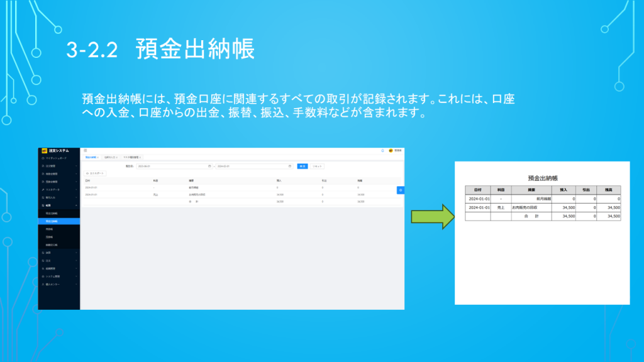Image resolution: width=644 pixels, height=362 pixels.
Task: Open the blue floating settings gear
Action: coord(401,190)
